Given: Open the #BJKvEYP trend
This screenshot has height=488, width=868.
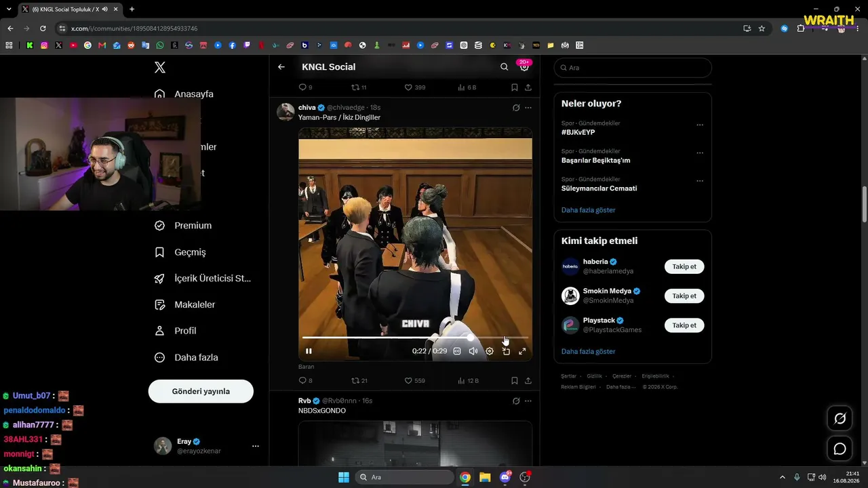Looking at the screenshot, I should point(578,132).
